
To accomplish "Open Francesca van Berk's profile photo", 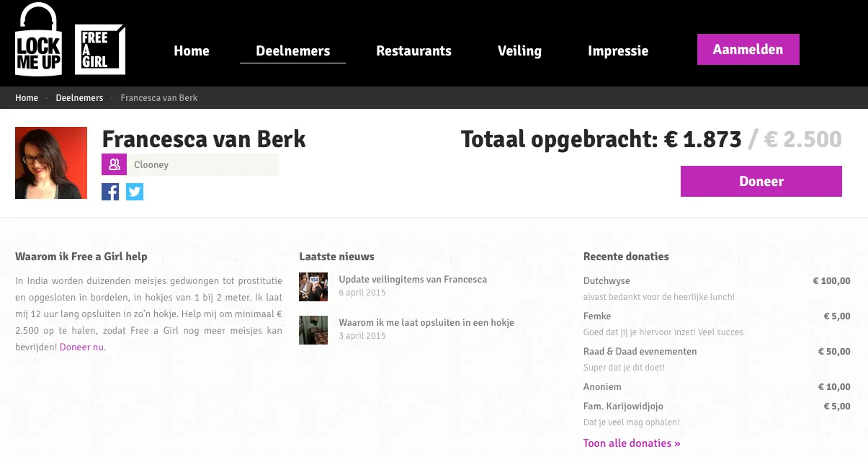I will 51,163.
